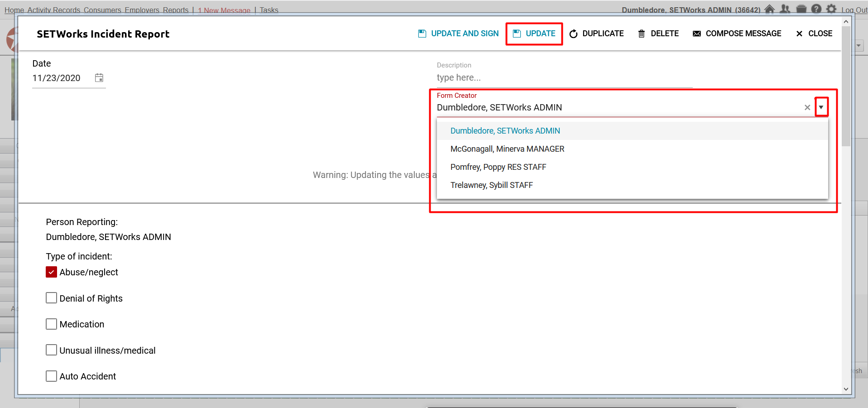
Task: Choose Dumbledore, SETWorks ADMIN from the list
Action: pyautogui.click(x=633, y=131)
